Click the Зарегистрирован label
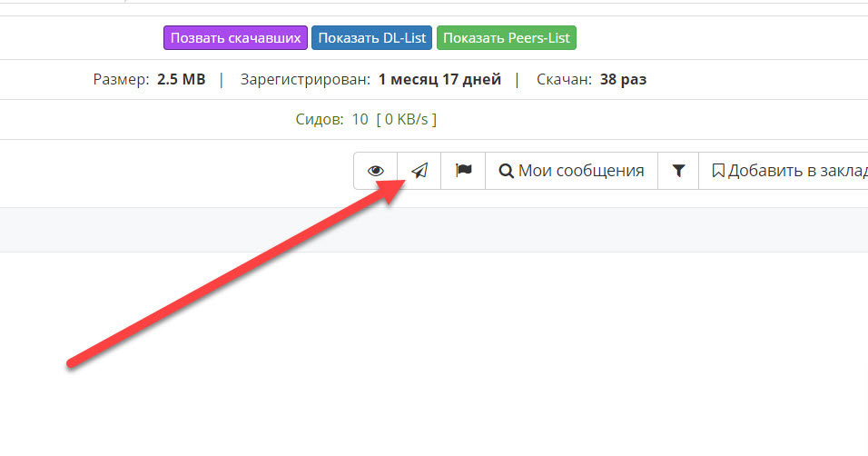The image size is (868, 456). 305,80
